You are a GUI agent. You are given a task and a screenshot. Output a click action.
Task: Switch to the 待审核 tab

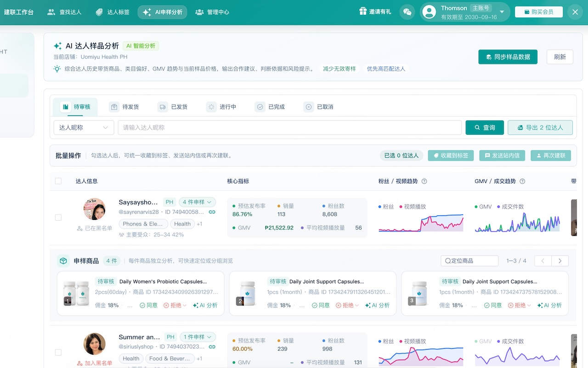76,107
